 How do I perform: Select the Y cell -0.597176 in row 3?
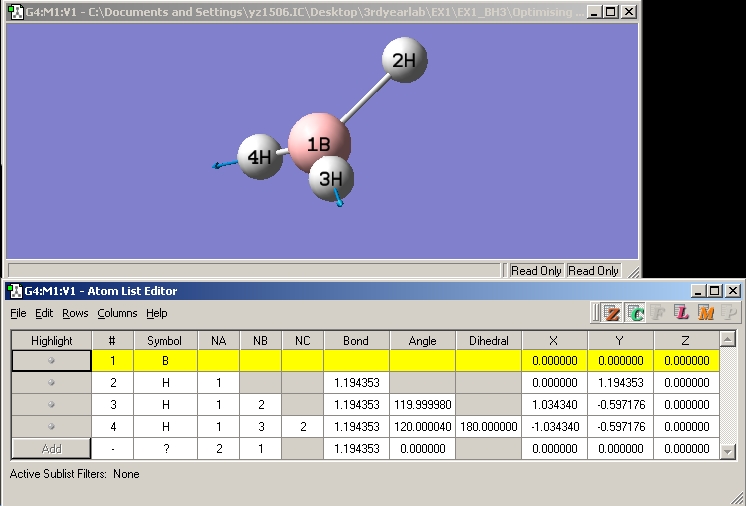[621, 405]
